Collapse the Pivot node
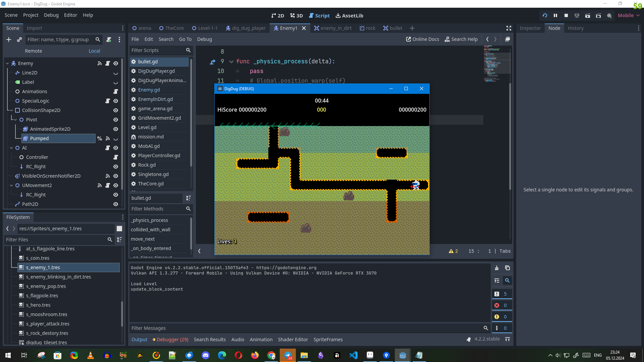The image size is (644, 362). [15, 120]
